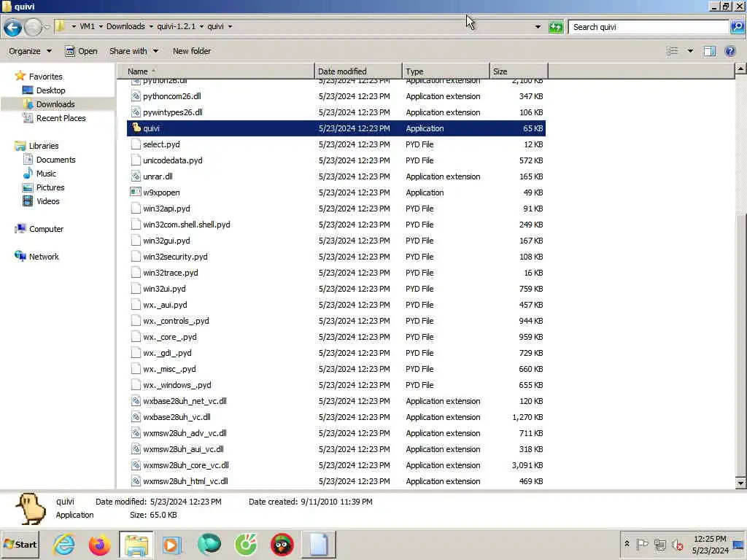
Task: Select the unrar.dll file icon
Action: click(x=136, y=176)
